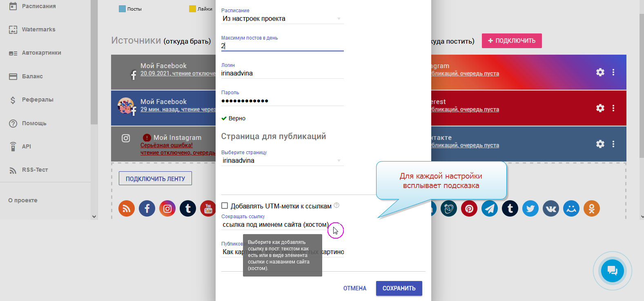
Task: Click the Pinterest destination icon
Action: [469, 208]
